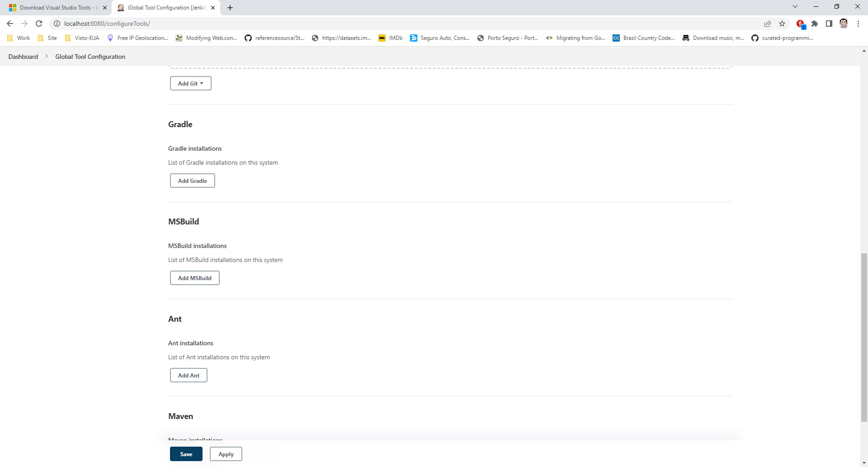
Task: Click the share page icon in address bar
Action: coord(768,24)
